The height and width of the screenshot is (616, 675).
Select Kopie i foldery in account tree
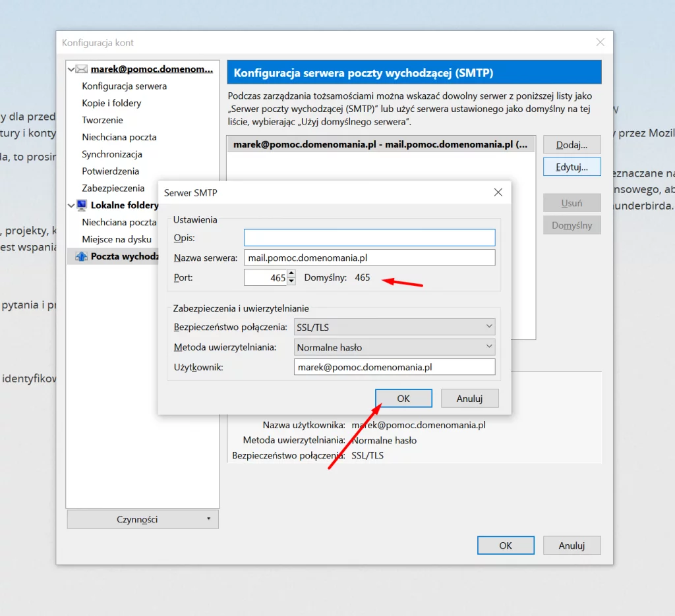pyautogui.click(x=111, y=103)
